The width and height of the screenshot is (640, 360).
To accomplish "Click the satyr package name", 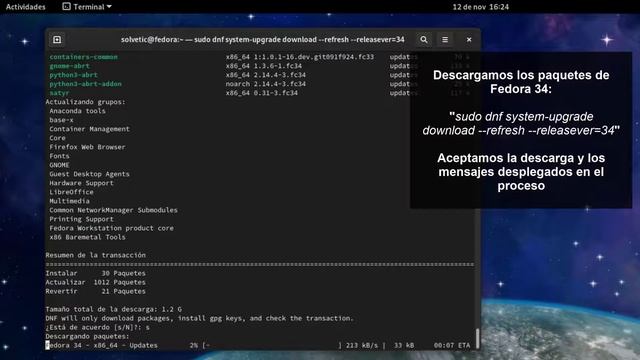I will click(59, 93).
